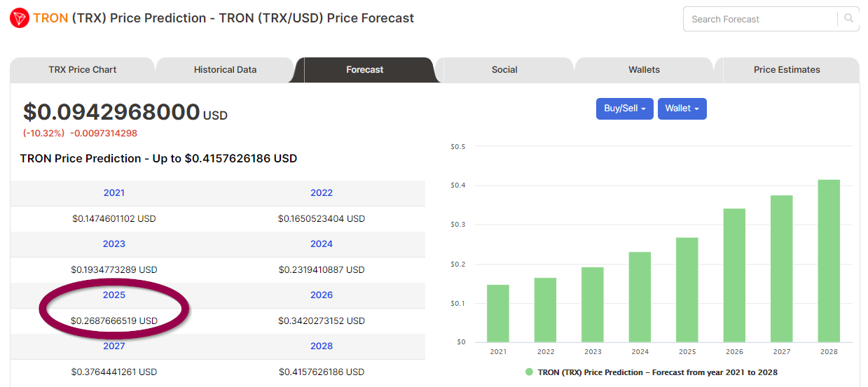This screenshot has width=868, height=387.
Task: Click the 2023 bar in chart
Action: [593, 304]
